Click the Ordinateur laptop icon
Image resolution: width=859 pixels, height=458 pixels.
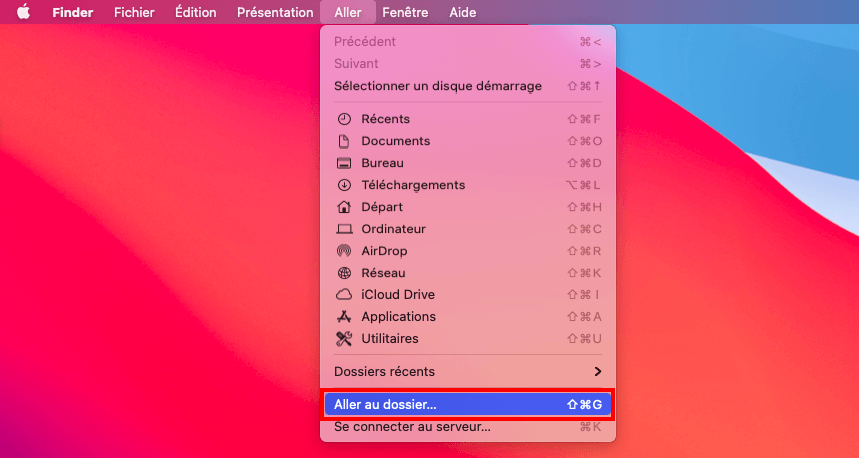(x=344, y=229)
